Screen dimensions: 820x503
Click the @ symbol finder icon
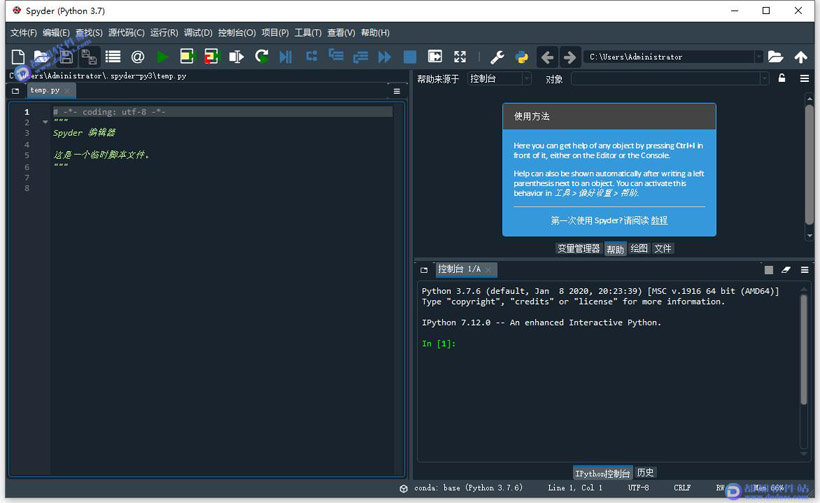coord(138,56)
